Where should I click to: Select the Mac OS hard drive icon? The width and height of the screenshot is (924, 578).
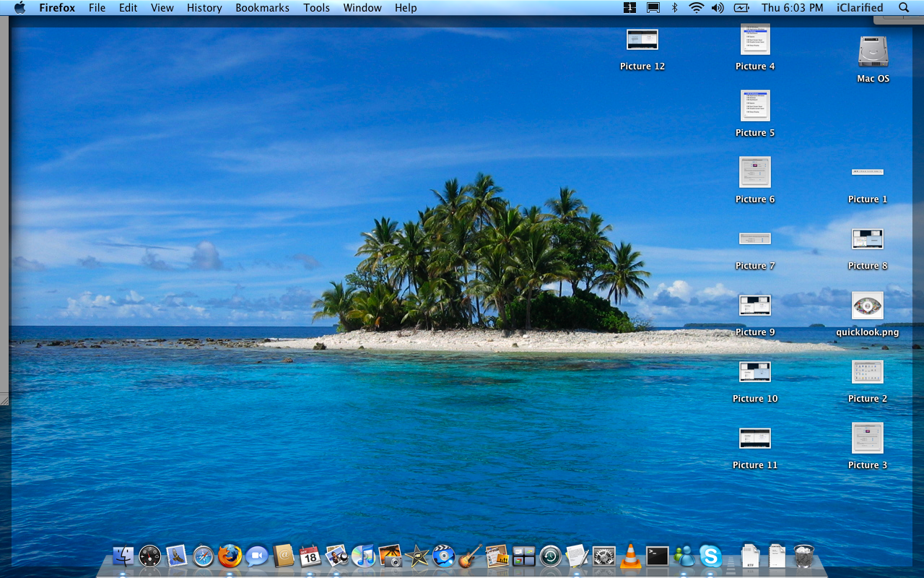pyautogui.click(x=873, y=52)
